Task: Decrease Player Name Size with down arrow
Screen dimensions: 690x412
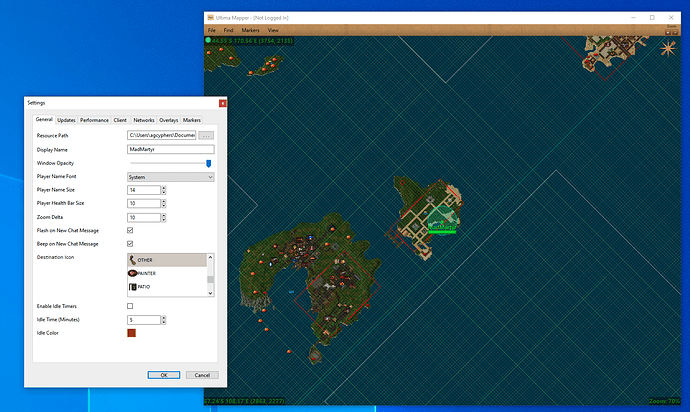Action: (x=164, y=192)
